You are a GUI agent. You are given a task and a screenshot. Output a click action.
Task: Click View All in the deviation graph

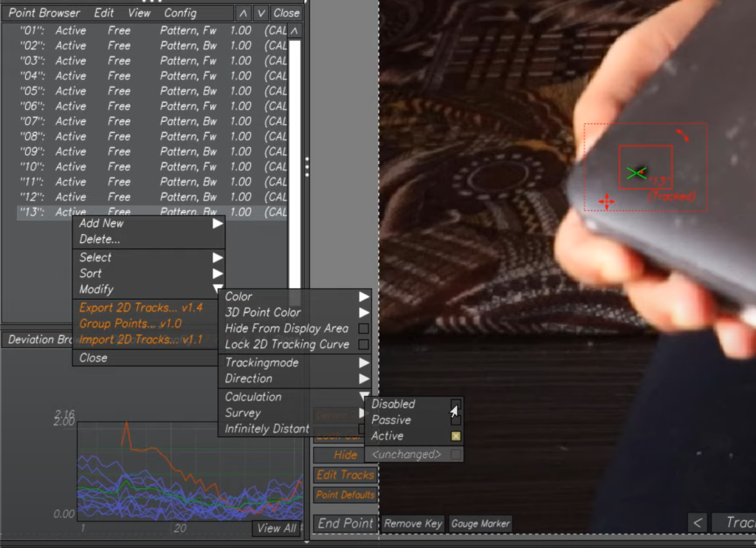click(x=276, y=529)
